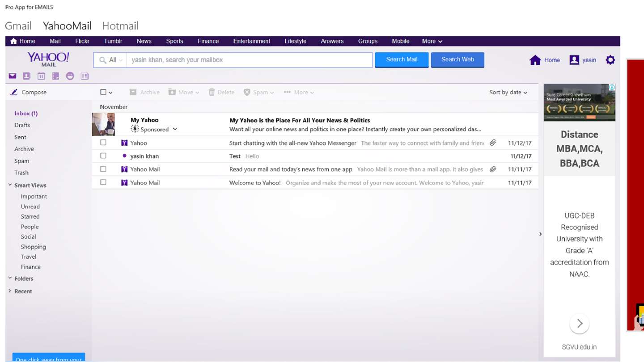This screenshot has width=644, height=362.
Task: Click the round next-arrow button in the ad
Action: 580,324
